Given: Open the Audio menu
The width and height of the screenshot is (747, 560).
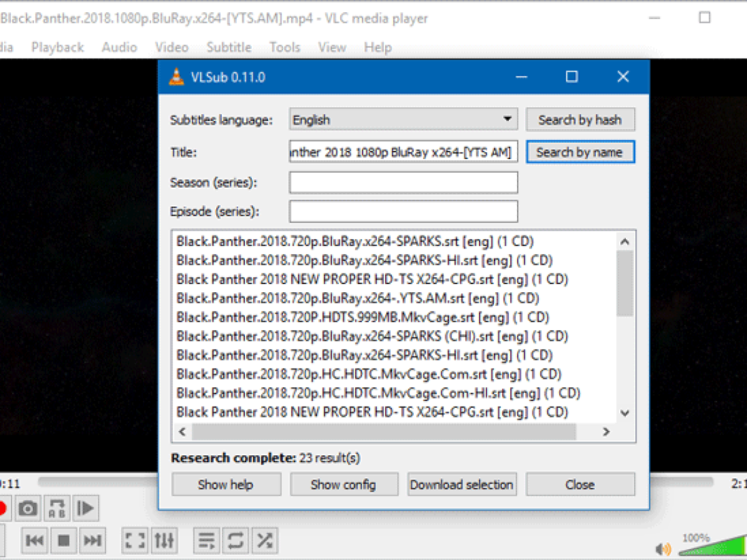Looking at the screenshot, I should 120,47.
